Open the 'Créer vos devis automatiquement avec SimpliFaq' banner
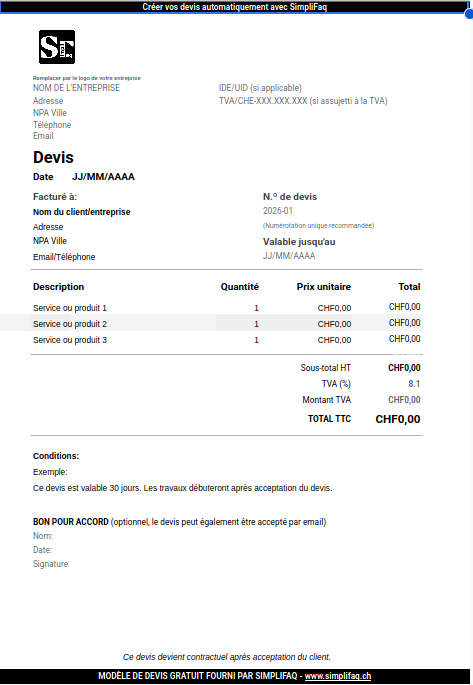The image size is (473, 685). (x=235, y=7)
